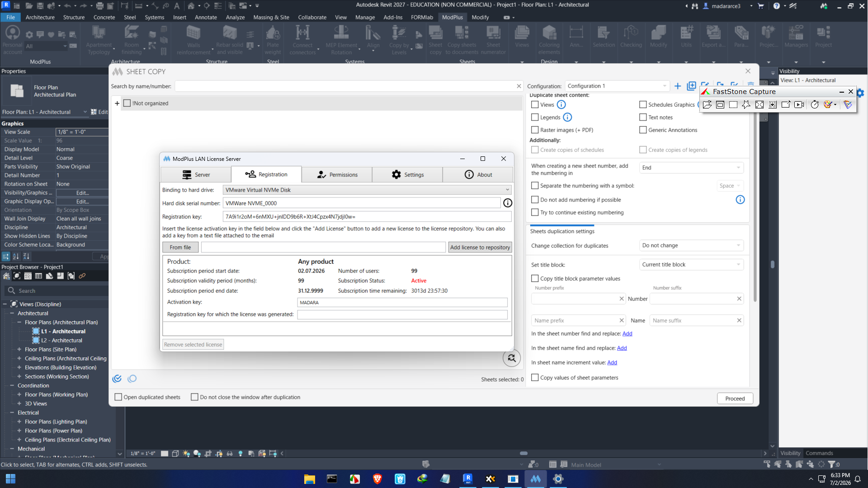
Task: Click the magnifier refresh round button
Action: tap(511, 358)
